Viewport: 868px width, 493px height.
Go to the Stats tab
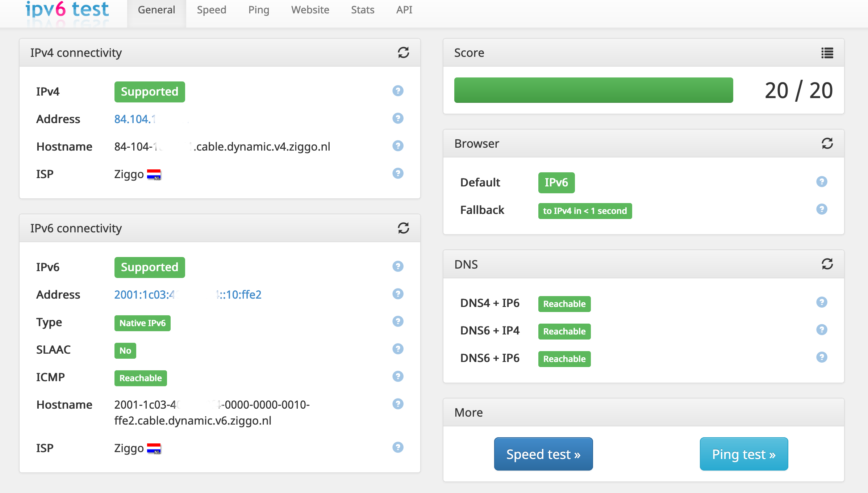(x=363, y=10)
